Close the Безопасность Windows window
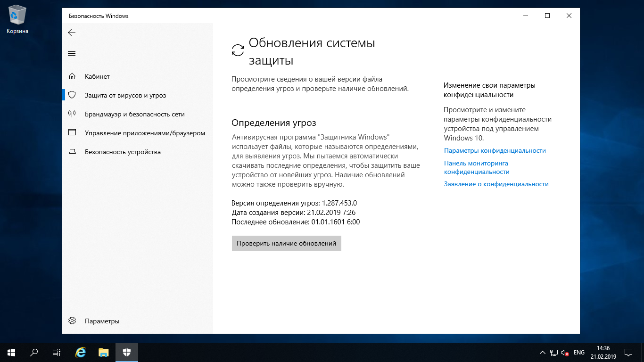 coord(569,16)
